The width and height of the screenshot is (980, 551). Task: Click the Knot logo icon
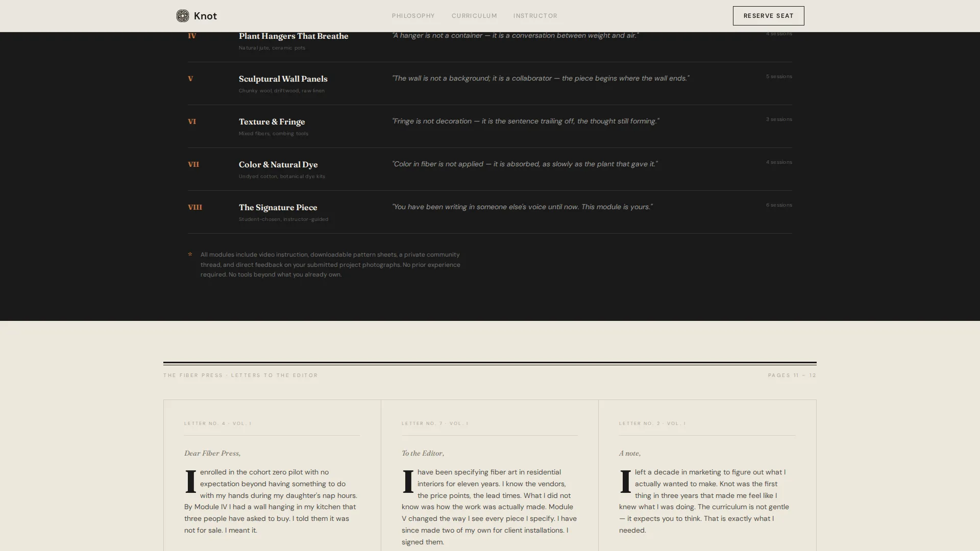[x=182, y=16]
